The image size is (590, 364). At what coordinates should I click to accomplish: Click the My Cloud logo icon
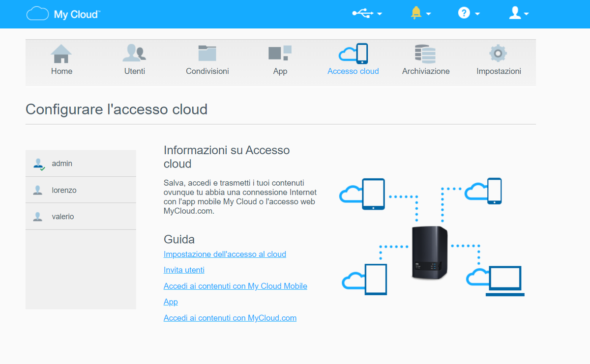pyautogui.click(x=37, y=13)
